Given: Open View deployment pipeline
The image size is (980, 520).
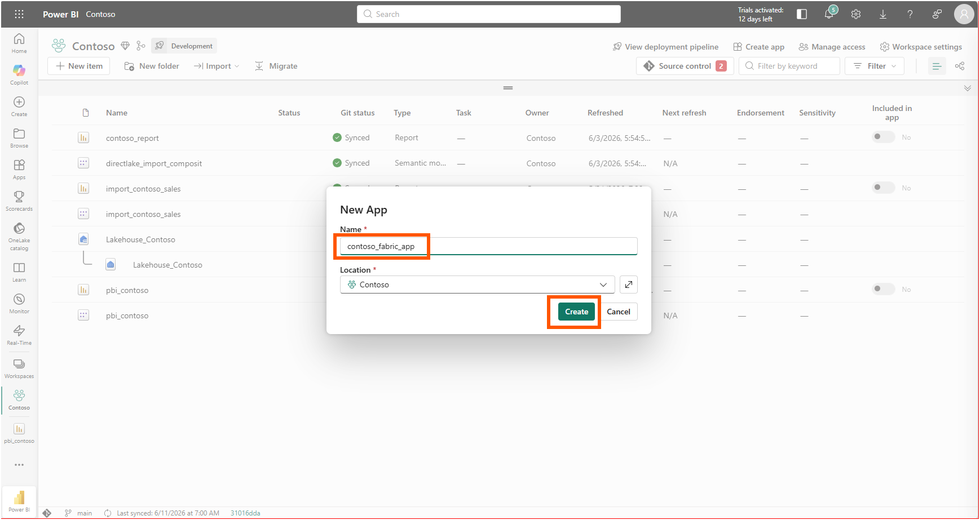Looking at the screenshot, I should [x=665, y=47].
